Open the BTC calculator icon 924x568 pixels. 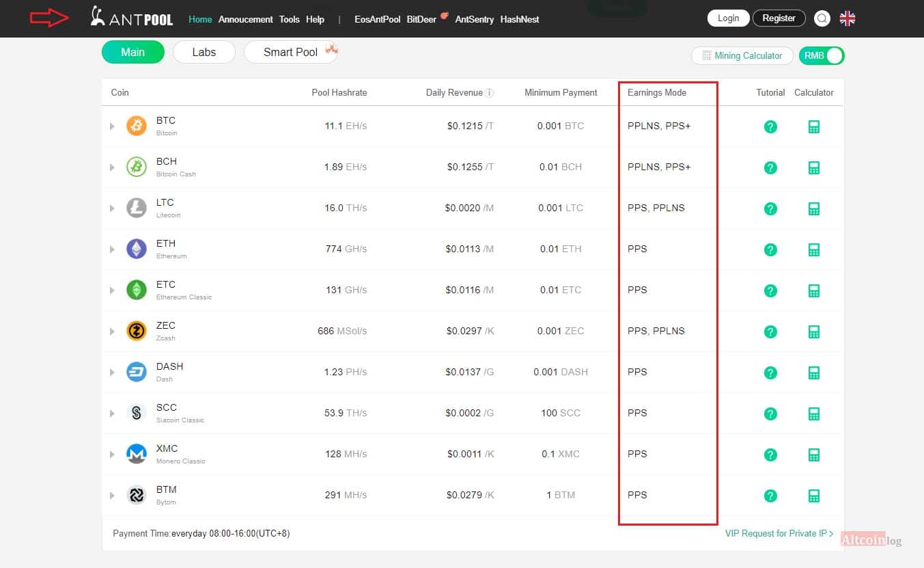(x=813, y=126)
